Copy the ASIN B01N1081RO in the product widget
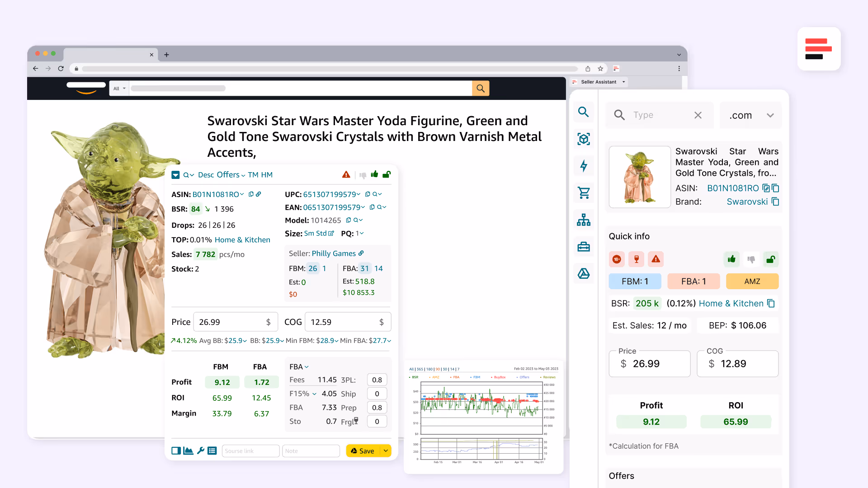Viewport: 868px width, 488px height. pos(251,194)
